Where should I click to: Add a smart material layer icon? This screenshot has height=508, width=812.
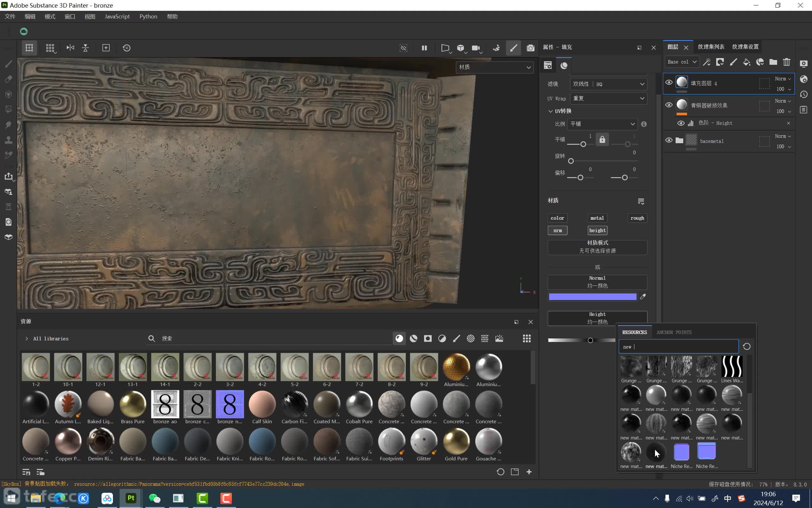click(x=760, y=62)
